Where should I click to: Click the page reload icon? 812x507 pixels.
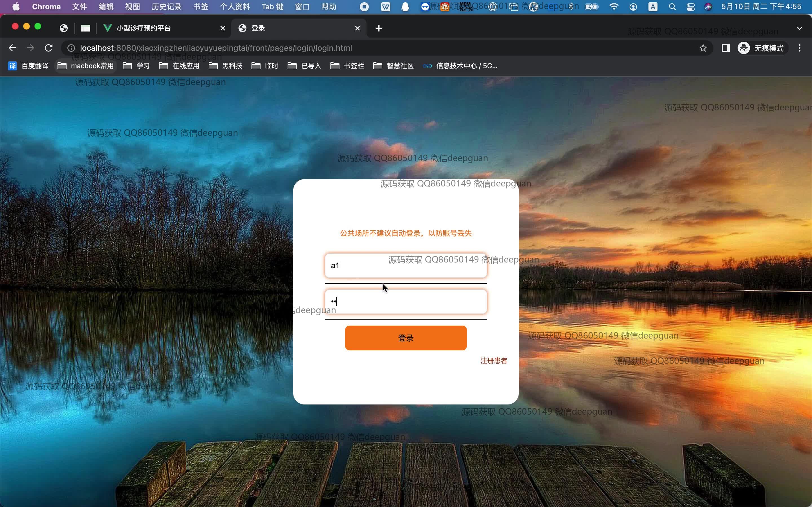tap(49, 48)
